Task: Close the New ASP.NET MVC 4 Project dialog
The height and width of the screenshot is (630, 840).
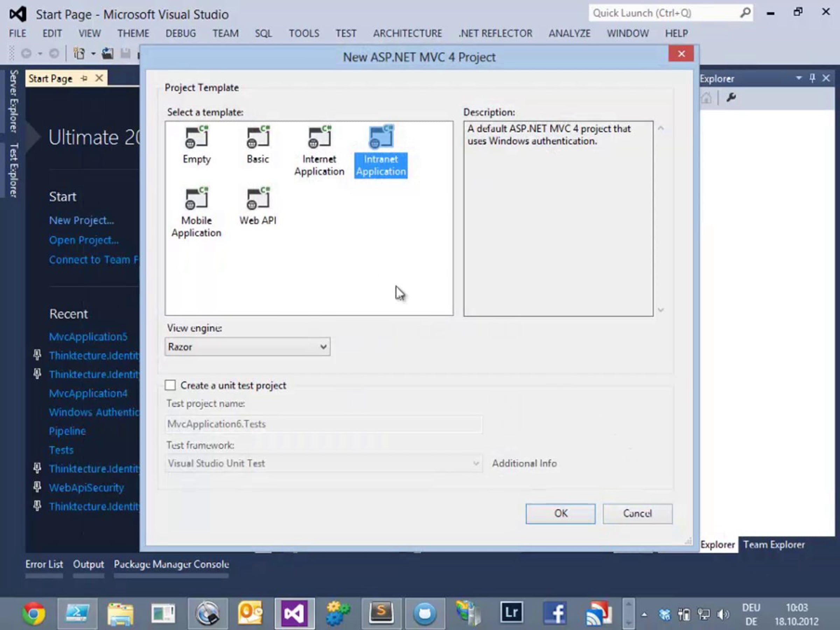Action: pos(681,54)
